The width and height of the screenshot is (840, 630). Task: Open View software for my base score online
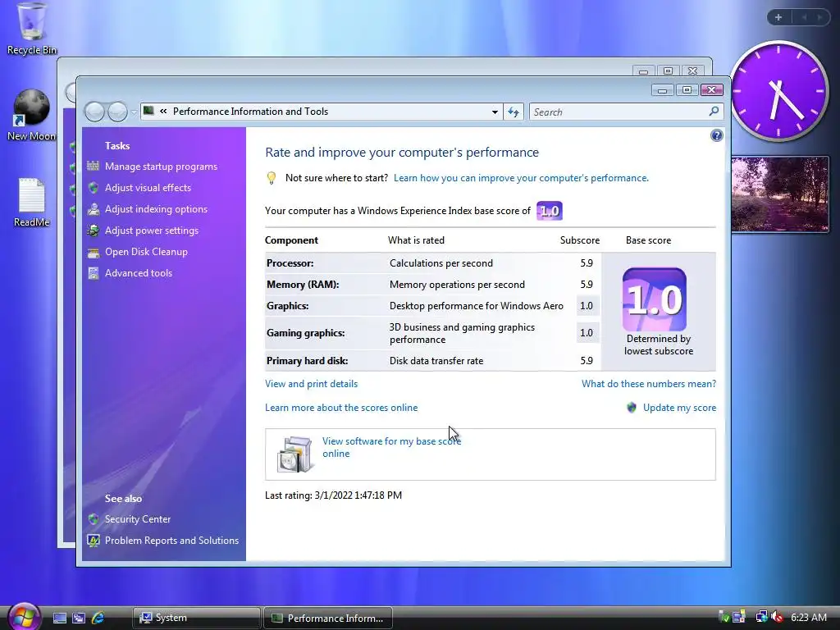(x=391, y=447)
